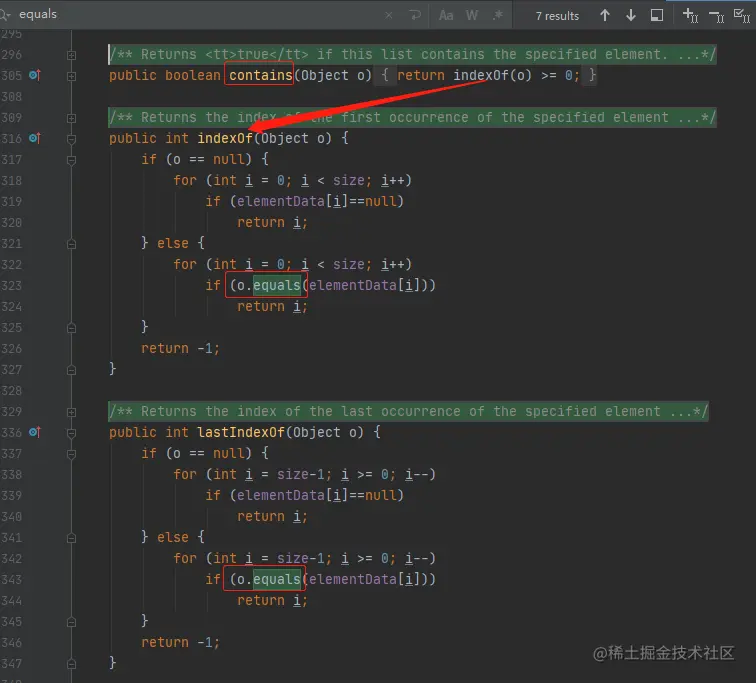Click highlighted "equals" on line 343
The image size is (756, 683).
point(277,579)
